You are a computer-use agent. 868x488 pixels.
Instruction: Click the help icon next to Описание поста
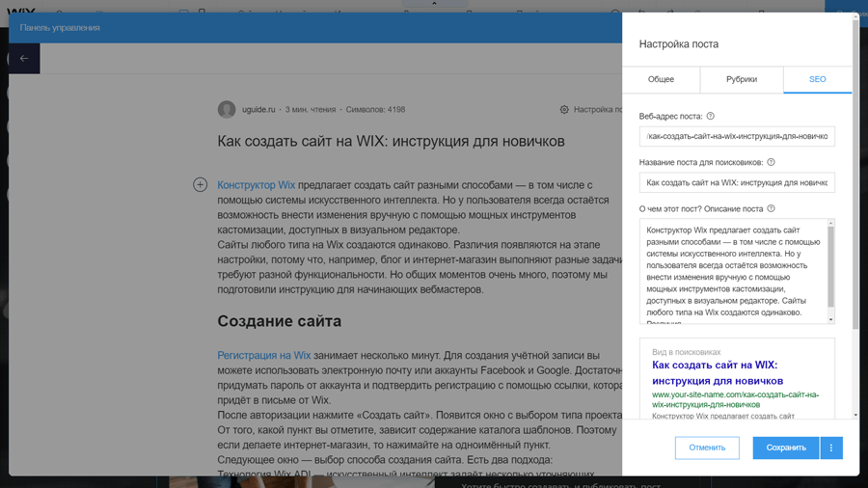click(771, 209)
